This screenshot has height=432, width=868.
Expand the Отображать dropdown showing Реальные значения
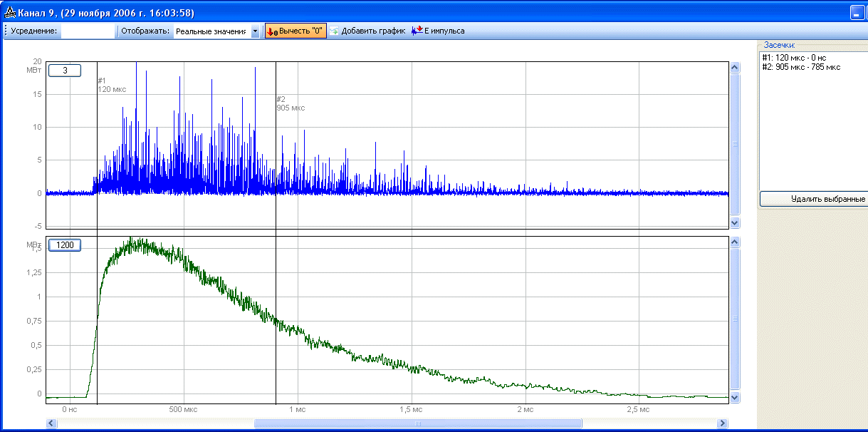(x=255, y=31)
